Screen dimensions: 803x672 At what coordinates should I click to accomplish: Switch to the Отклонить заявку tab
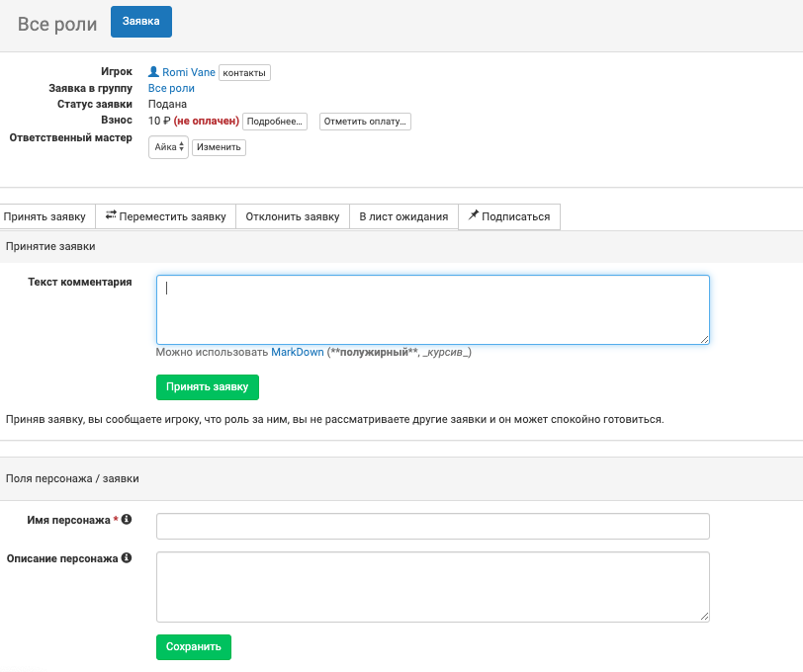pyautogui.click(x=293, y=216)
